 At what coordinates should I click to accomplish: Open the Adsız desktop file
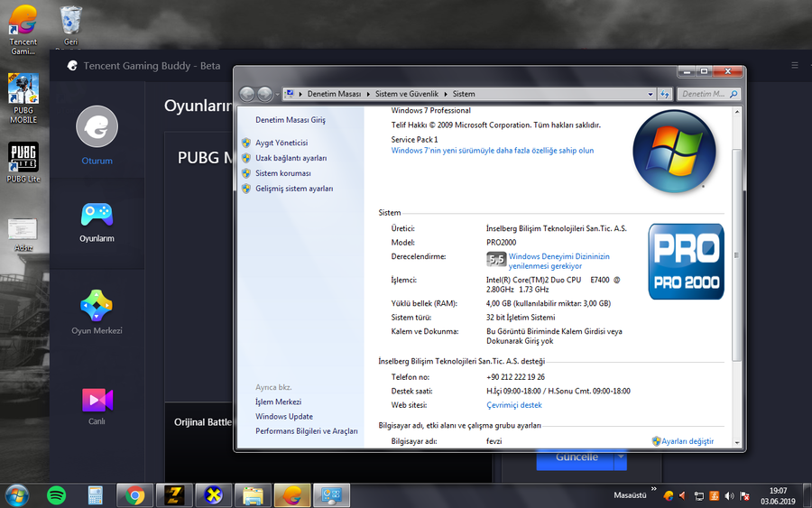23,235
